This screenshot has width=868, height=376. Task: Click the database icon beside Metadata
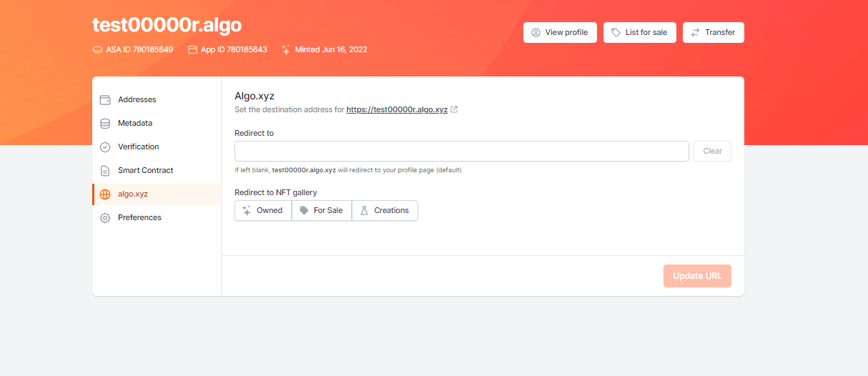(105, 124)
